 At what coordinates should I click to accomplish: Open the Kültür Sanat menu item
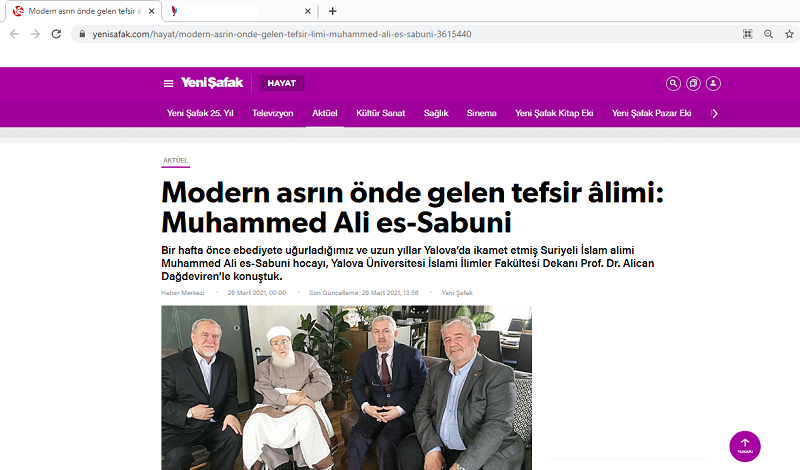[x=381, y=113]
